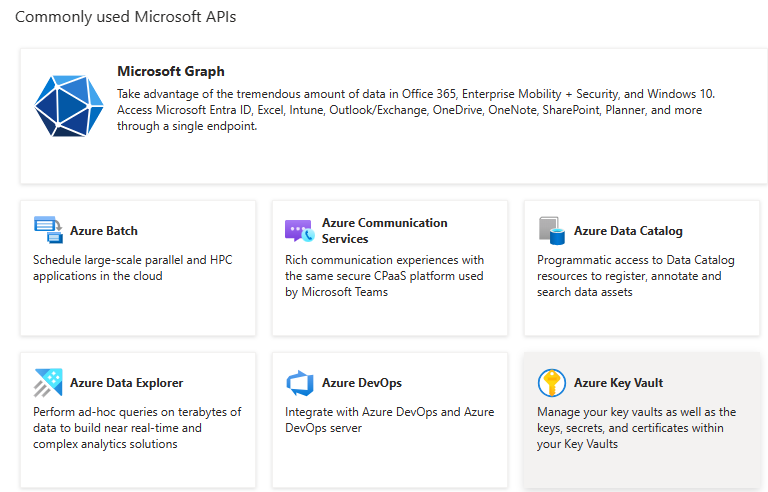Select the Azure Data Catalog title
Screen dimensions: 768x492
(x=628, y=231)
